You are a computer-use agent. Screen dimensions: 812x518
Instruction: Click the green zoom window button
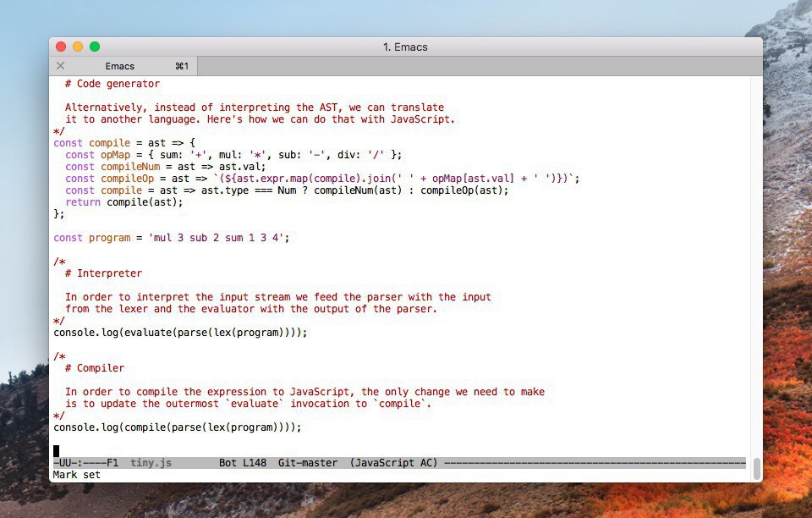[95, 47]
